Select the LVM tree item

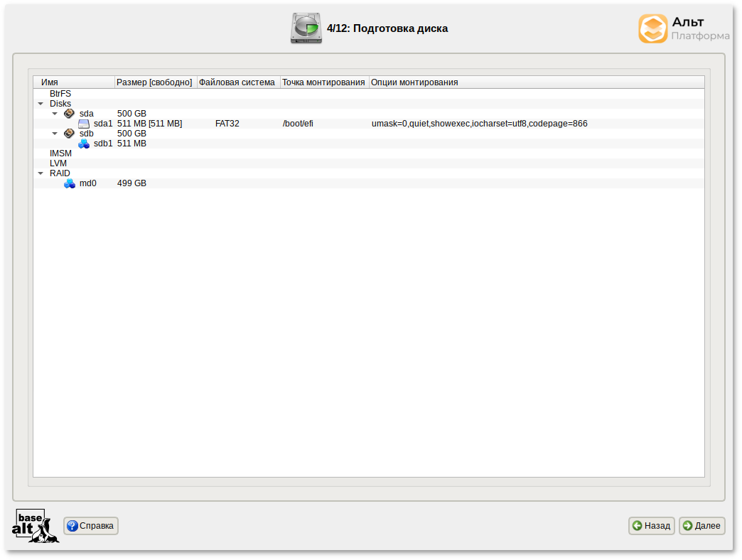coord(58,163)
